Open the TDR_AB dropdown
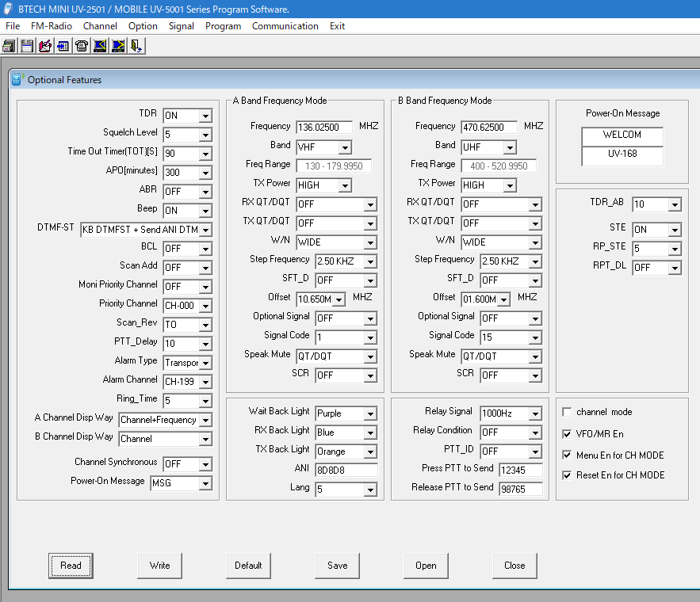Screen dimensions: 700x602 (675, 204)
